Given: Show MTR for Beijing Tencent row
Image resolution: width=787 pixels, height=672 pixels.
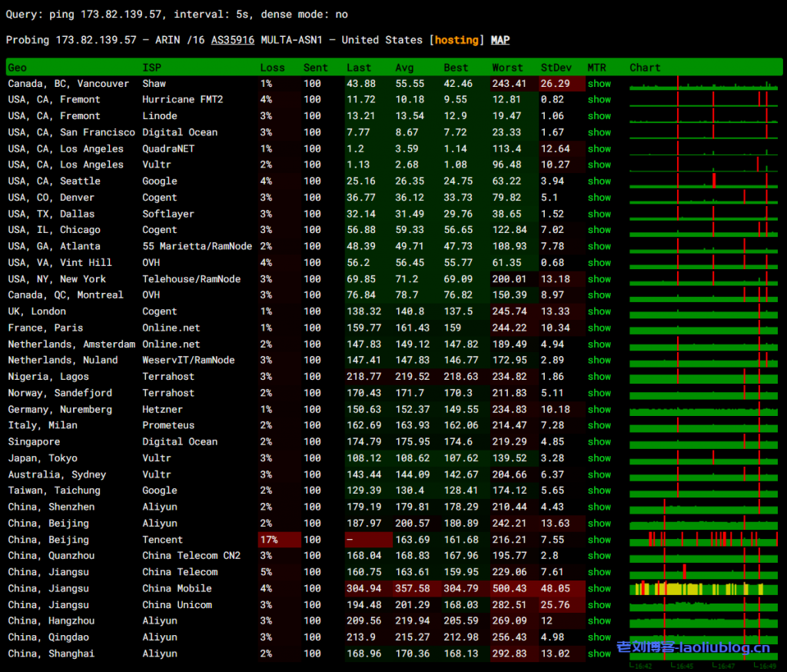Looking at the screenshot, I should [599, 540].
